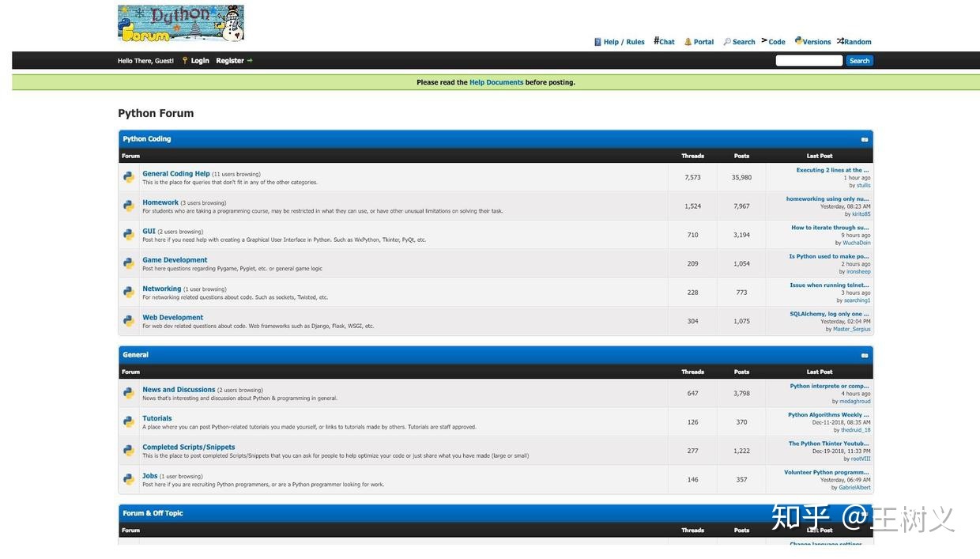Click the blue Search button
This screenshot has height=559, width=980.
pyautogui.click(x=859, y=61)
